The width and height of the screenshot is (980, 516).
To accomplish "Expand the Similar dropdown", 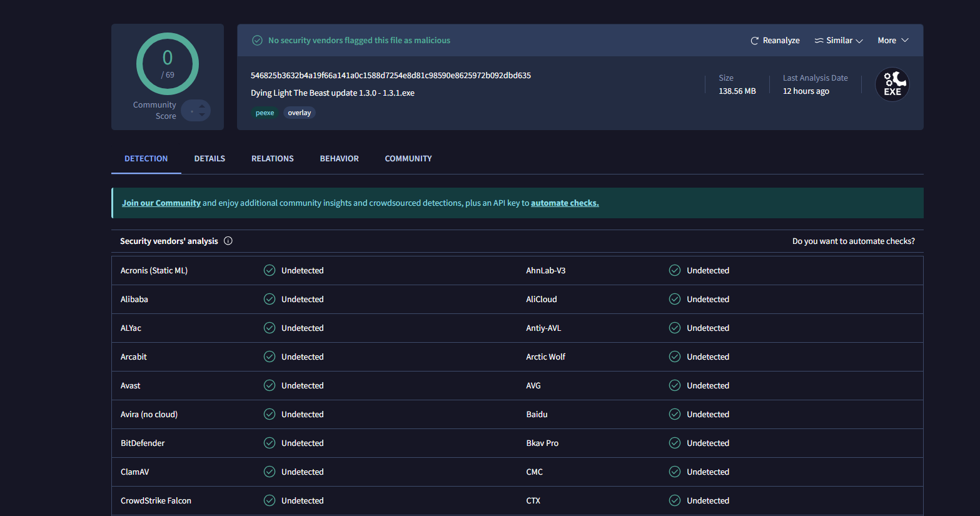I will click(x=839, y=41).
